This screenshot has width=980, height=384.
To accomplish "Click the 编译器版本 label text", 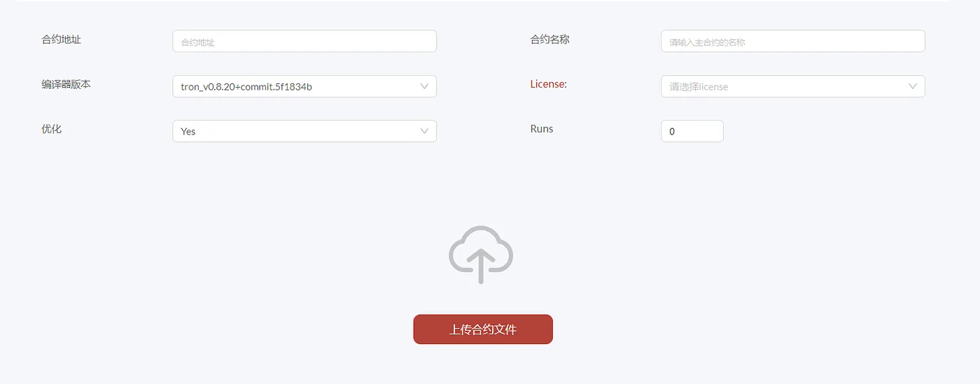I will (x=66, y=84).
